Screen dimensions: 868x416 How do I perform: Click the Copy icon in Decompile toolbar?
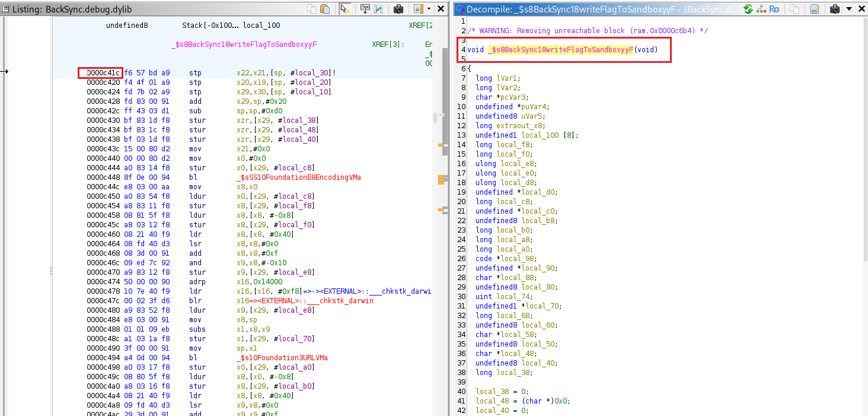795,9
